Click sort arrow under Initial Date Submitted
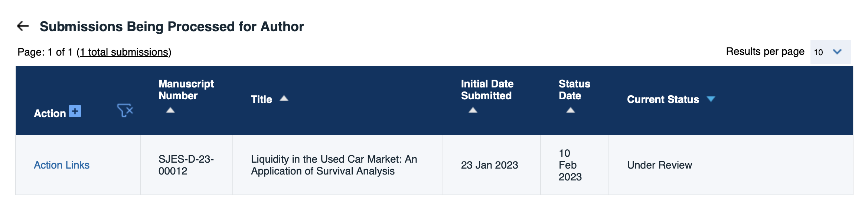This screenshot has height=206, width=868. tap(473, 110)
